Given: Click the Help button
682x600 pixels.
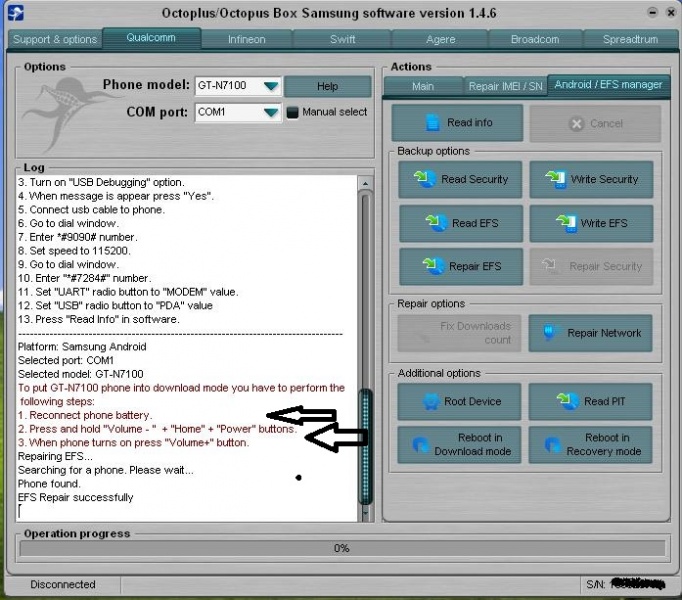Looking at the screenshot, I should tap(328, 86).
